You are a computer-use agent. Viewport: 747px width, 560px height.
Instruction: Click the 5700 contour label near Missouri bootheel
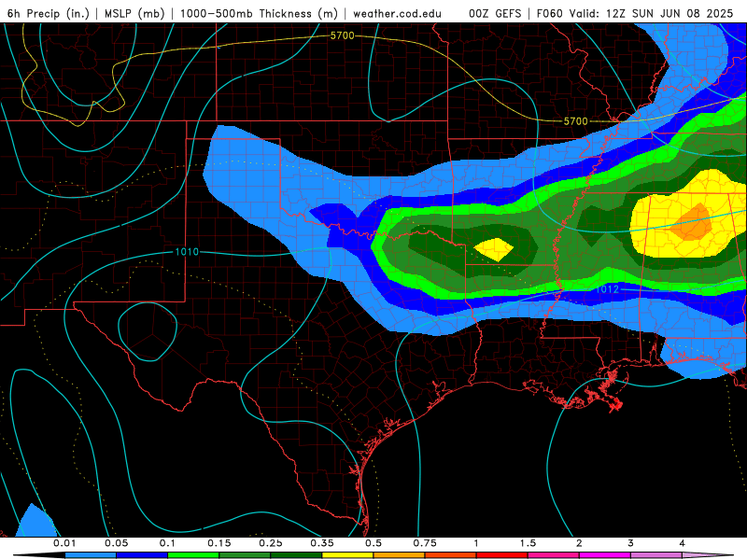pos(575,121)
